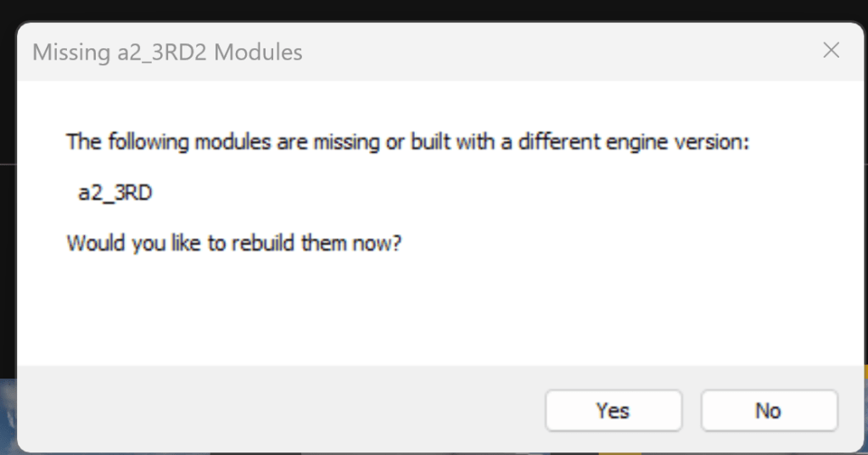
Task: Click "engine version" in the message line
Action: pyautogui.click(x=677, y=142)
